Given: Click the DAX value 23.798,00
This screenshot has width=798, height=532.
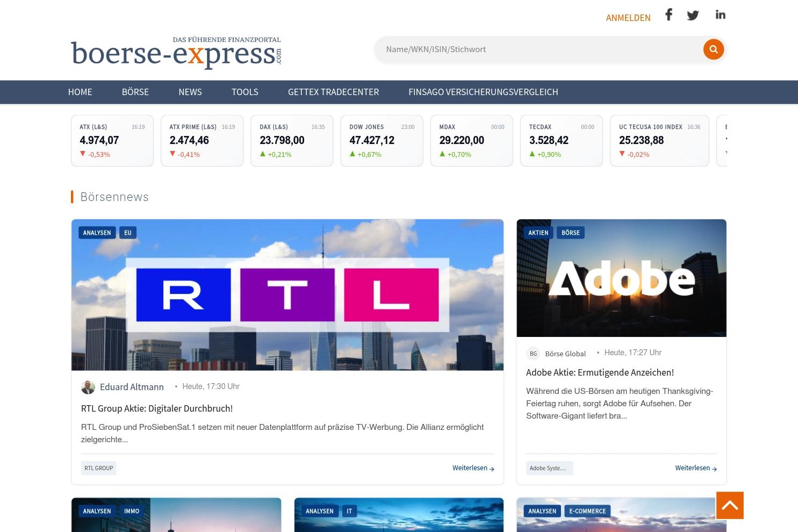Looking at the screenshot, I should [x=282, y=140].
